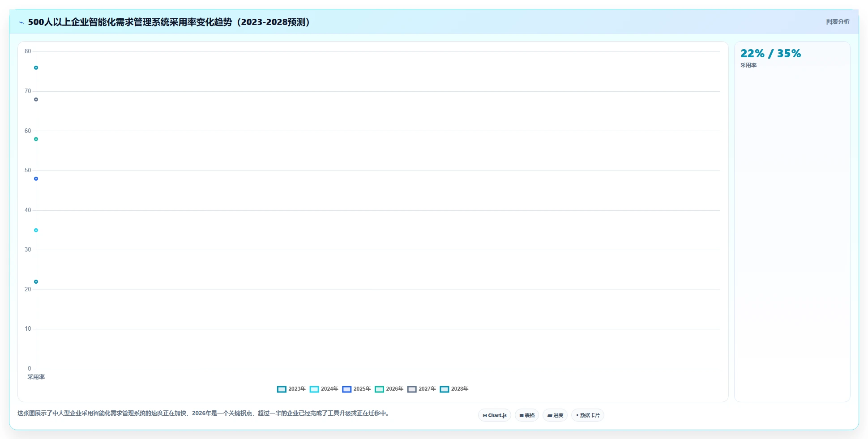This screenshot has width=868, height=439.
Task: Click the 数据卡片 tag chip
Action: click(588, 415)
